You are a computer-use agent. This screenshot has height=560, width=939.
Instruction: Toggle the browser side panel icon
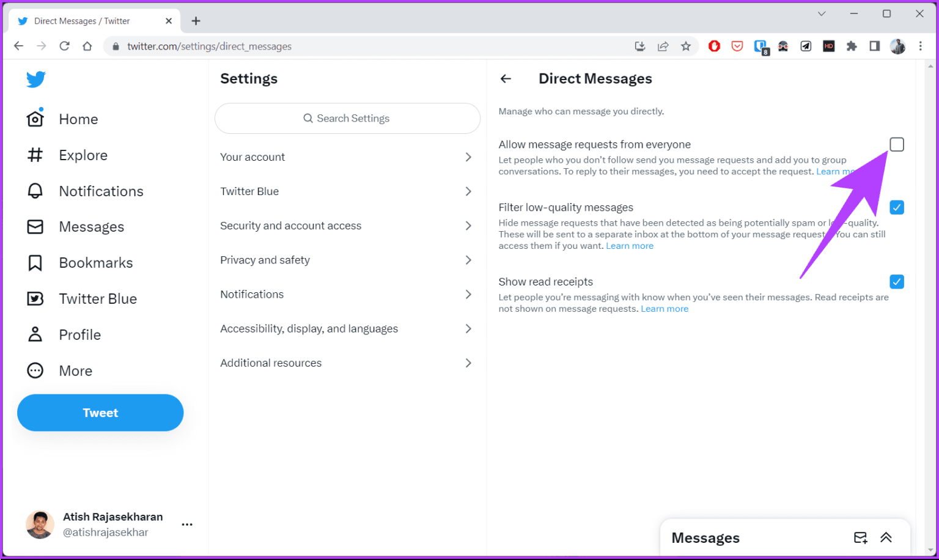click(x=875, y=46)
